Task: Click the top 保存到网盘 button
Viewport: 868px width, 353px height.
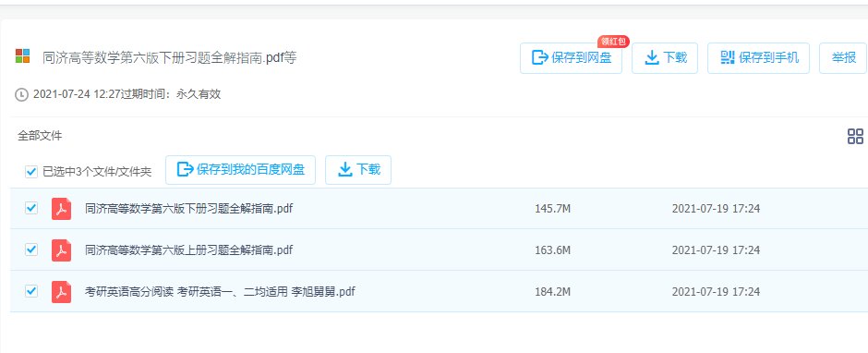Action: click(571, 57)
